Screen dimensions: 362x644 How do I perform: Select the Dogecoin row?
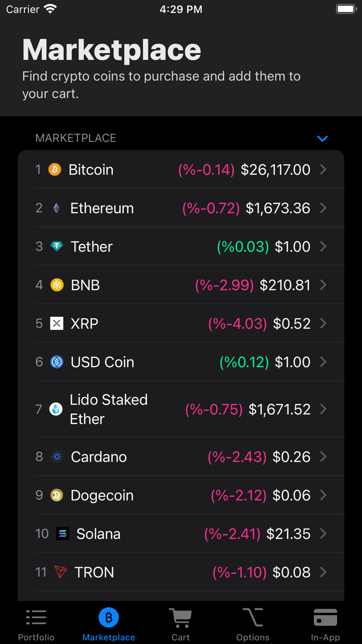coord(181,495)
